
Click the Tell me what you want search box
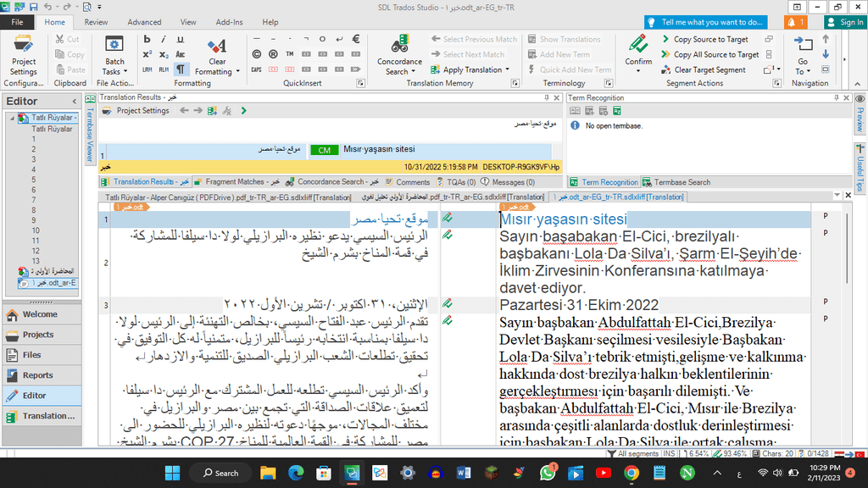(x=712, y=22)
